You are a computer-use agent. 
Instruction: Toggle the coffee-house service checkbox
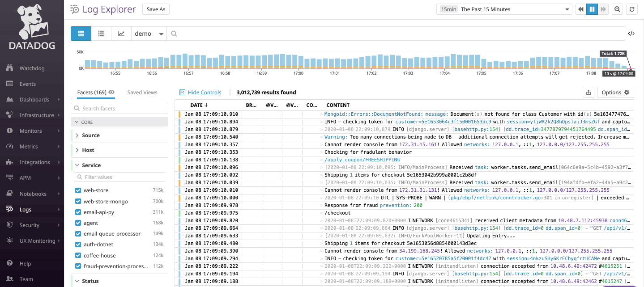pos(78,256)
